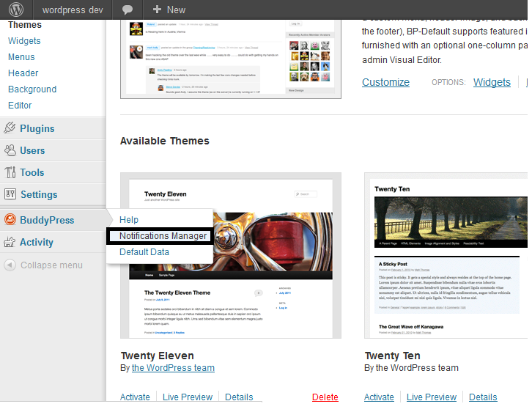The width and height of the screenshot is (532, 412).
Task: Open the Users menu
Action: point(32,150)
